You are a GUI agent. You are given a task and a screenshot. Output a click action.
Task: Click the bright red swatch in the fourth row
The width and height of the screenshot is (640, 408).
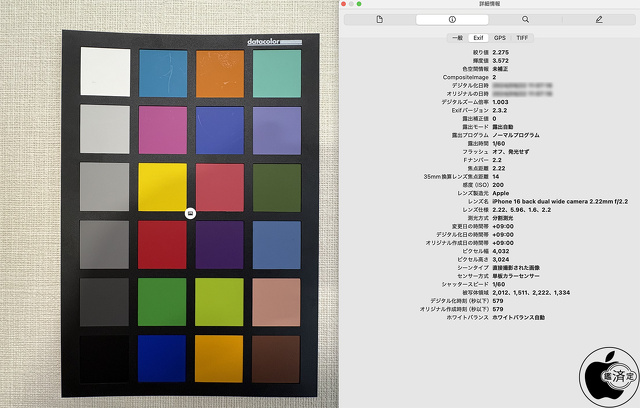coord(162,244)
